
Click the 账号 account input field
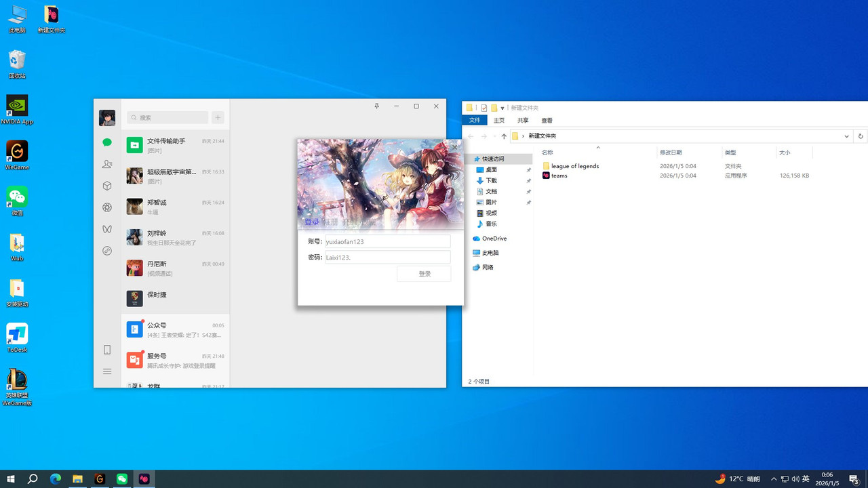coord(387,241)
